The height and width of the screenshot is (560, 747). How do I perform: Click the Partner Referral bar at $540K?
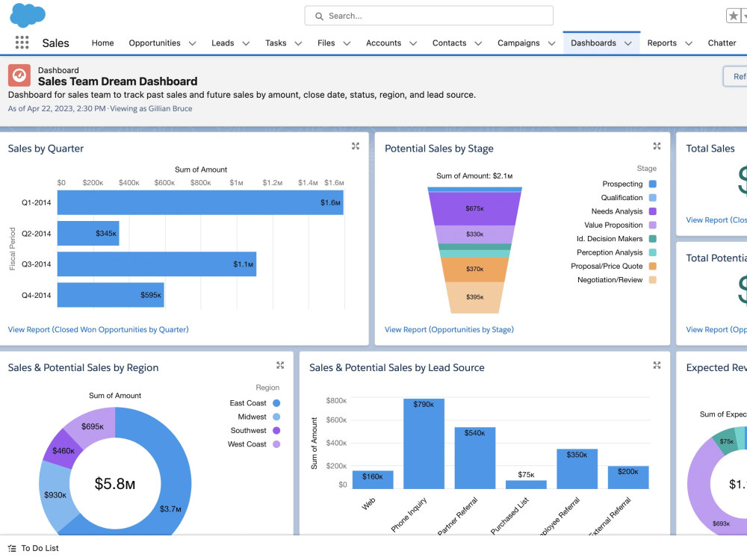475,458
